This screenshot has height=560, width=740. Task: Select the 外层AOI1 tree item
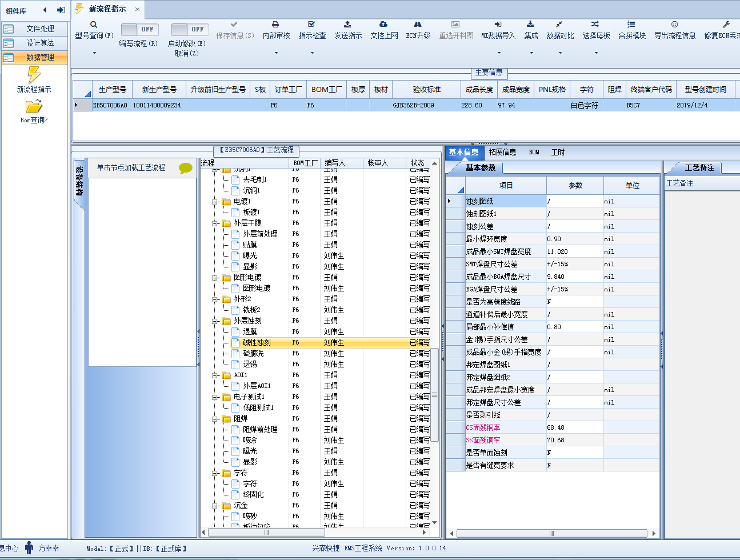(x=257, y=386)
